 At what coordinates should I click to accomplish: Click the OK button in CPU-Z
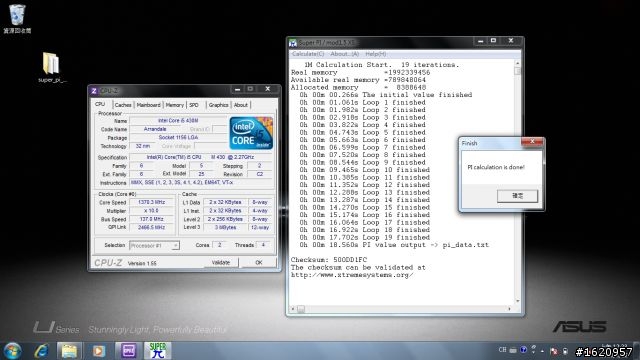259,262
